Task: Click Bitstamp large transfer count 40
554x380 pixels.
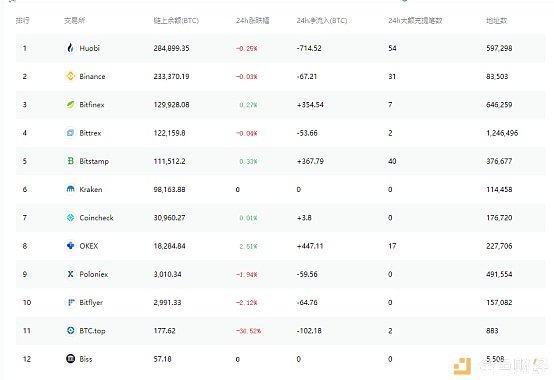Action: [392, 161]
